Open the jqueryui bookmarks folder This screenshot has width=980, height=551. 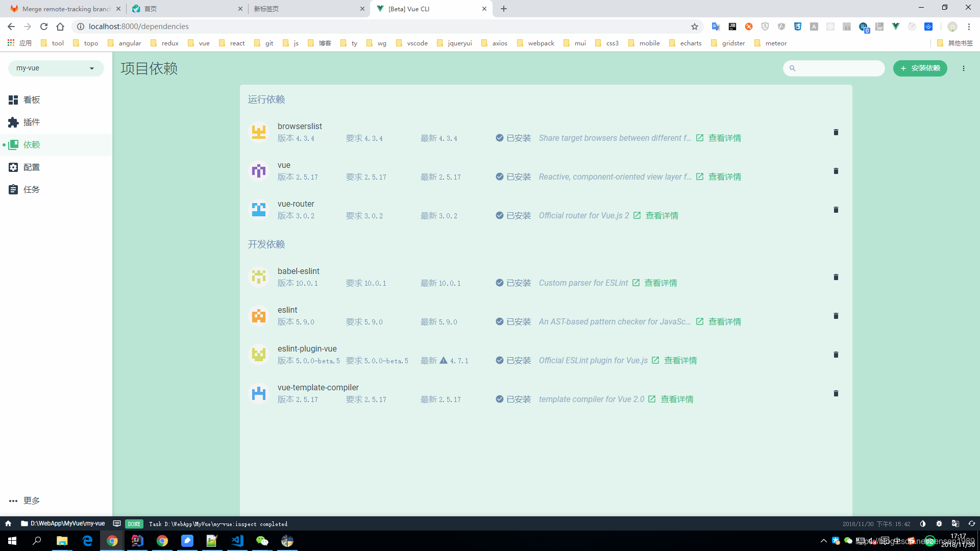tap(454, 43)
